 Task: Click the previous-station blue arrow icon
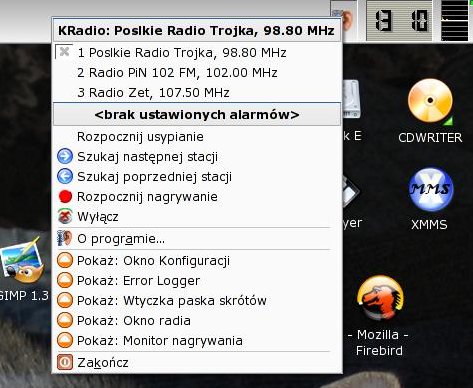tap(65, 176)
